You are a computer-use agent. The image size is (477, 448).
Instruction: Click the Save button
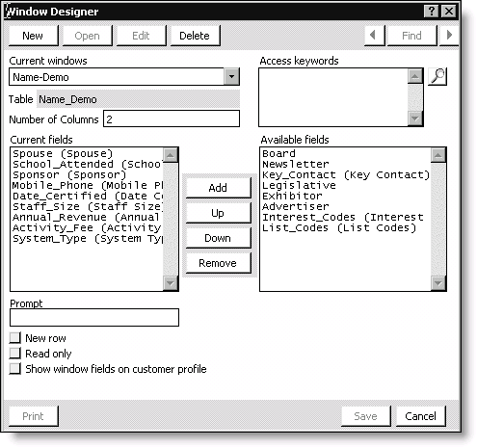point(365,416)
